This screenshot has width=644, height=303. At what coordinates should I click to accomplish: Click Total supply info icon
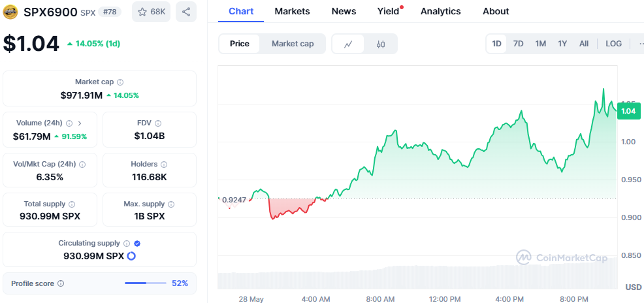click(x=72, y=204)
